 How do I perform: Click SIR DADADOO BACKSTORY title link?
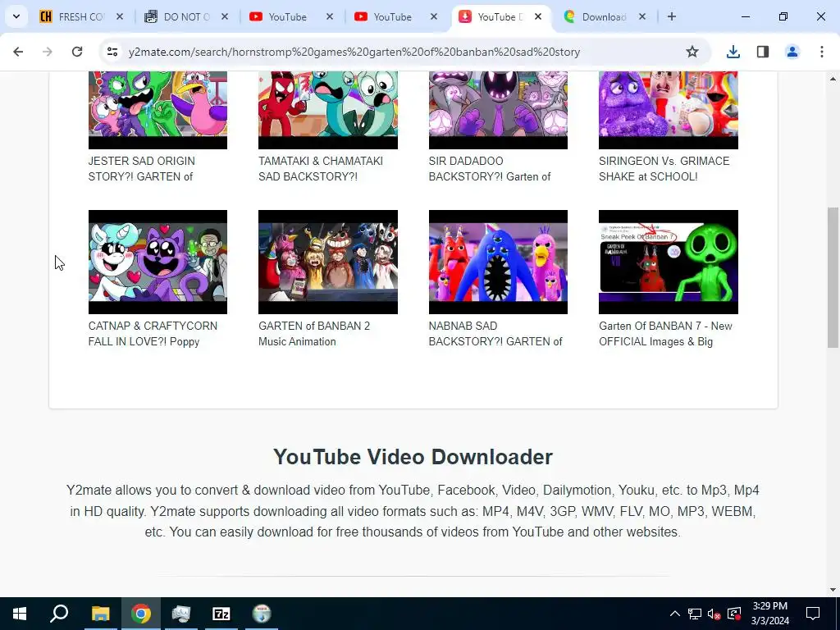click(x=490, y=169)
